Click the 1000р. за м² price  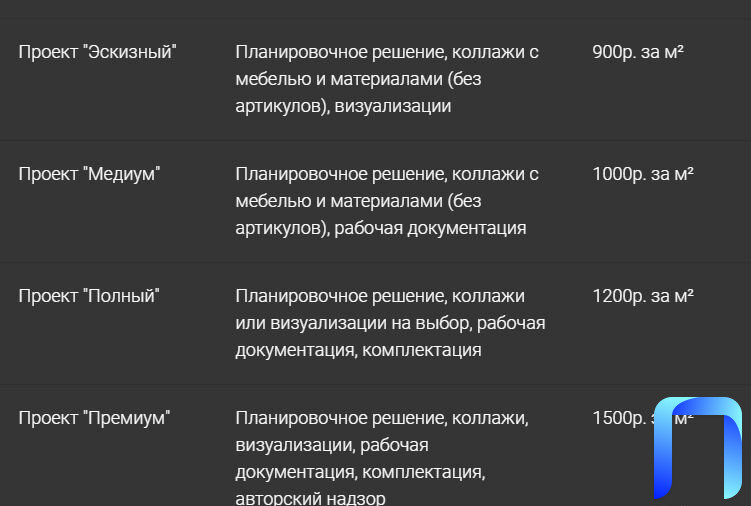[643, 174]
